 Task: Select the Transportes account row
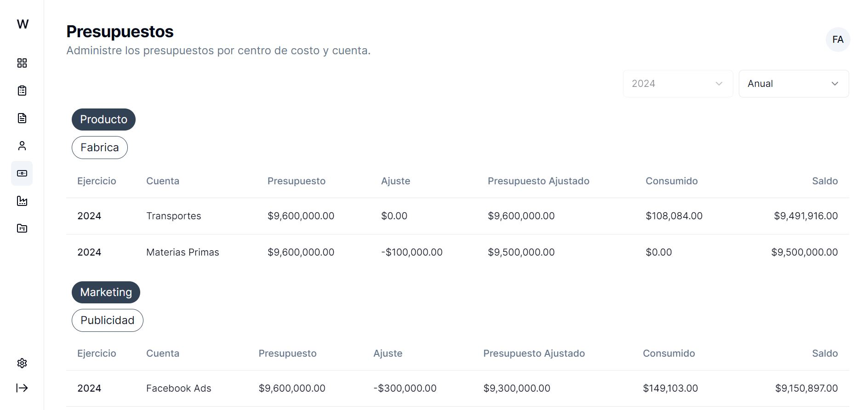click(x=457, y=216)
